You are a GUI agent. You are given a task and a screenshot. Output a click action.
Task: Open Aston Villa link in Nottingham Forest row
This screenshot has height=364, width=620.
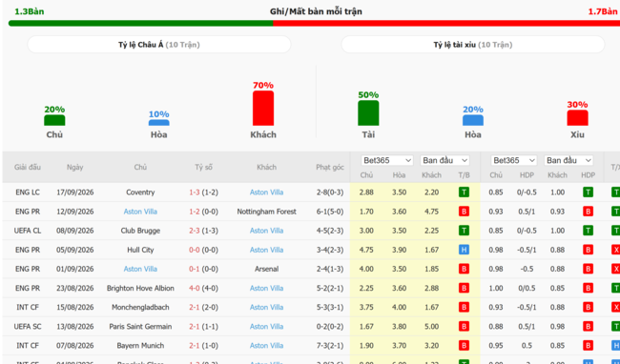tap(140, 212)
